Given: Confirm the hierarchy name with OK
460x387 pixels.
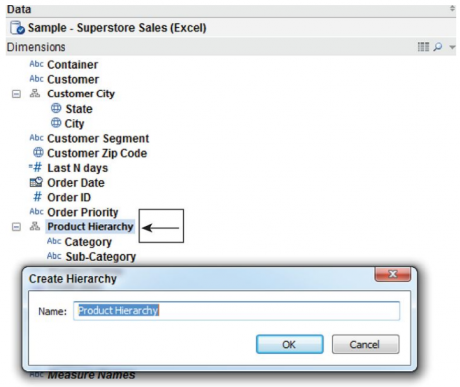Looking at the screenshot, I should click(289, 344).
